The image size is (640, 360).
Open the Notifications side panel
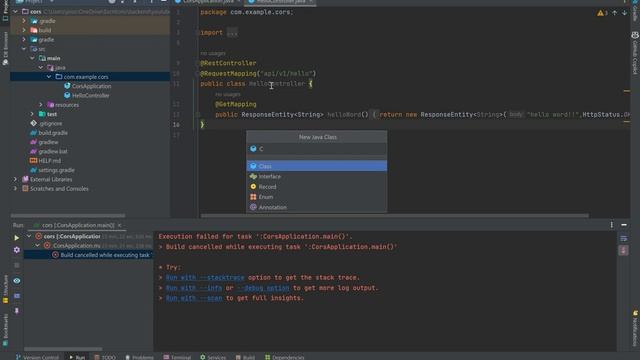(635, 329)
